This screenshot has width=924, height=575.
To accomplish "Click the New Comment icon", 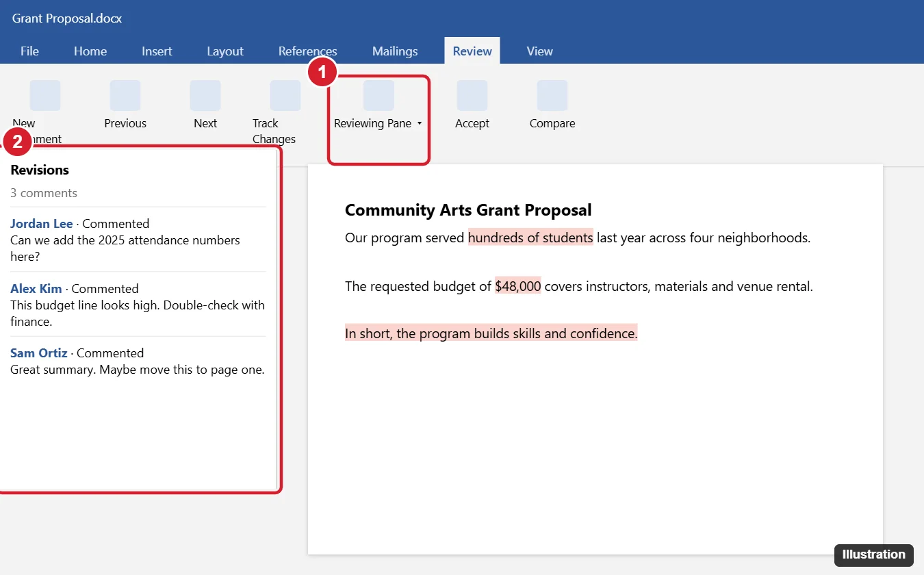I will (x=45, y=95).
